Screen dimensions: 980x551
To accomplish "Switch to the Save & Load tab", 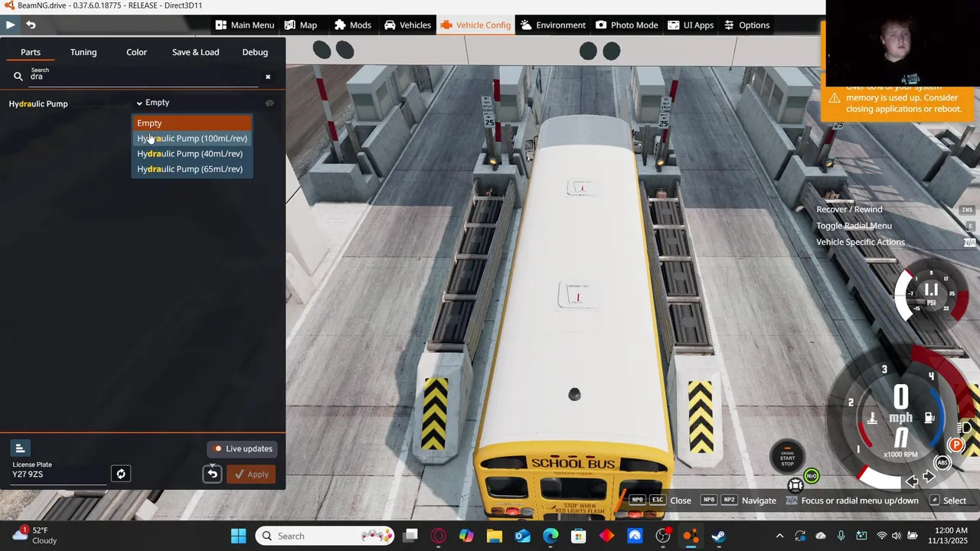I will (x=195, y=52).
